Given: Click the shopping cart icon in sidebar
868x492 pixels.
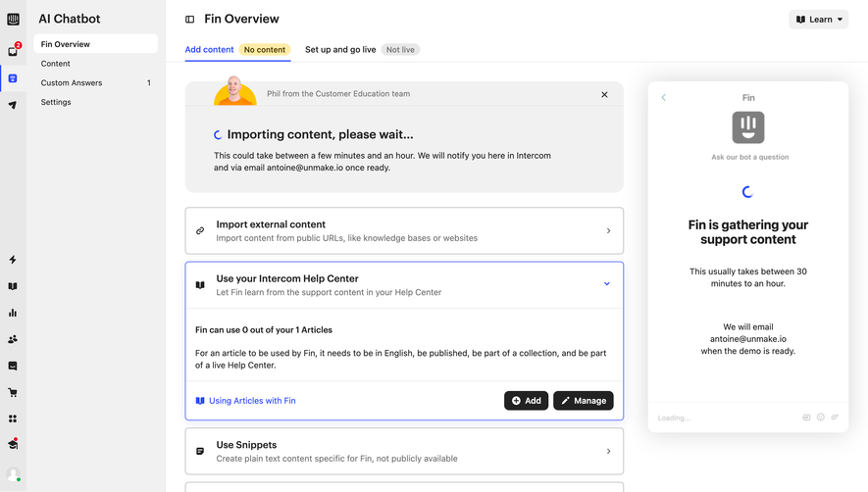Looking at the screenshot, I should pos(13,392).
